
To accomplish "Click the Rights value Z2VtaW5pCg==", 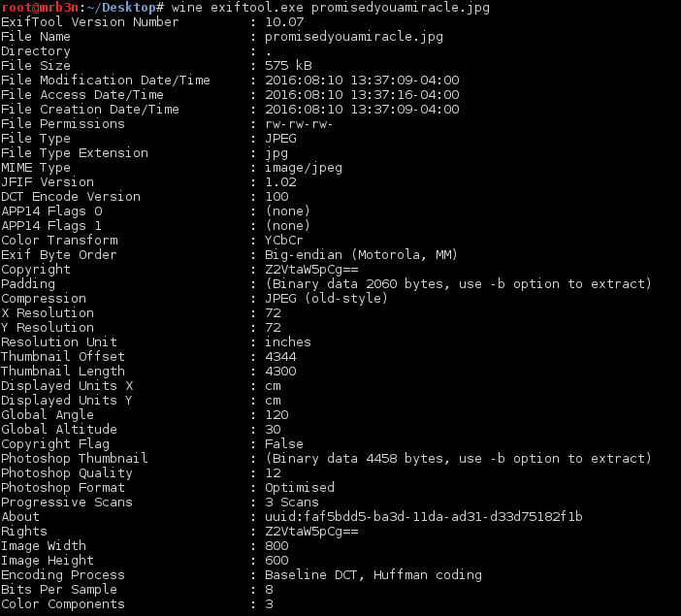I will tap(311, 532).
